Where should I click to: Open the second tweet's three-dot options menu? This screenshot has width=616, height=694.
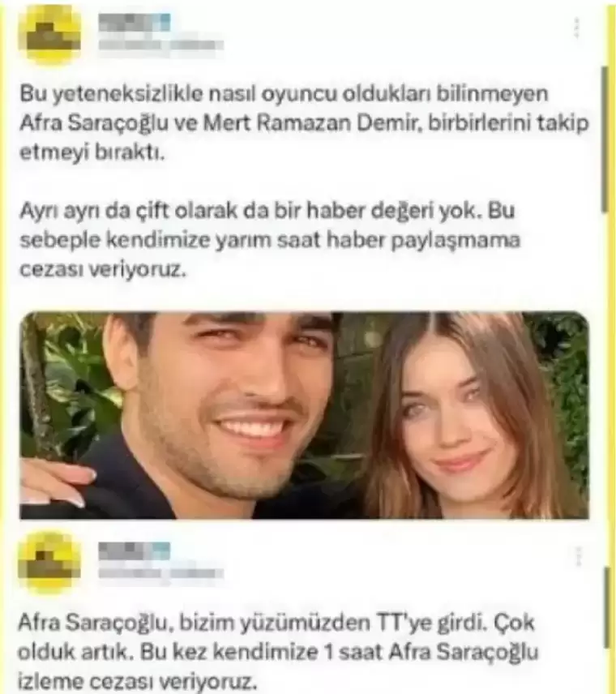[577, 556]
